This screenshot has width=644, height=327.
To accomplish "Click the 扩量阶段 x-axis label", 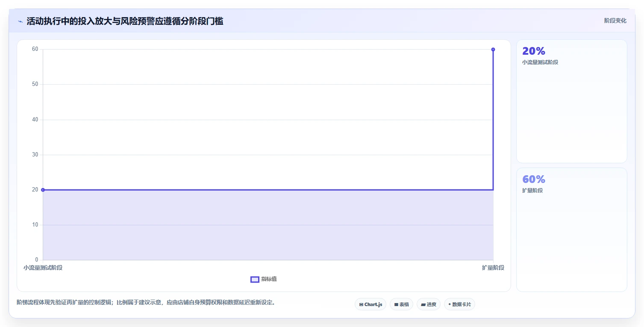I will pyautogui.click(x=493, y=268).
